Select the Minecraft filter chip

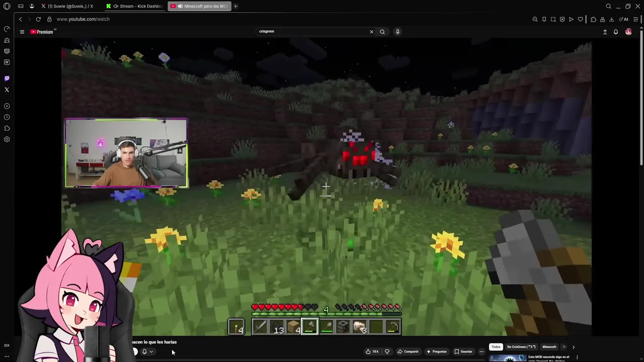[x=549, y=347]
